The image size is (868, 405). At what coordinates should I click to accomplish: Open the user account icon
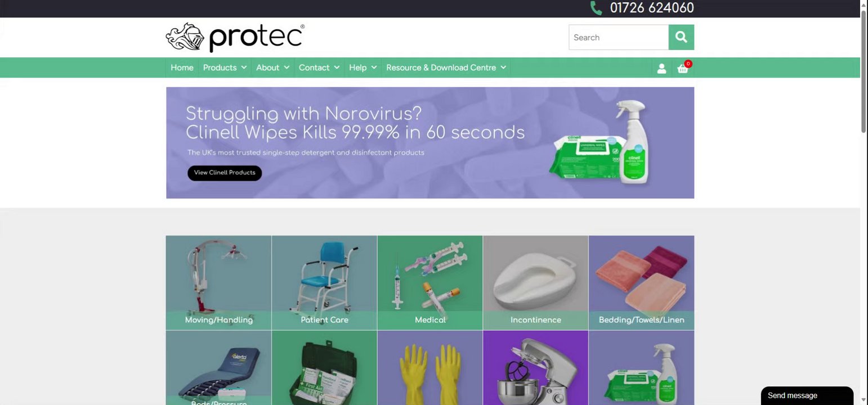pyautogui.click(x=661, y=68)
